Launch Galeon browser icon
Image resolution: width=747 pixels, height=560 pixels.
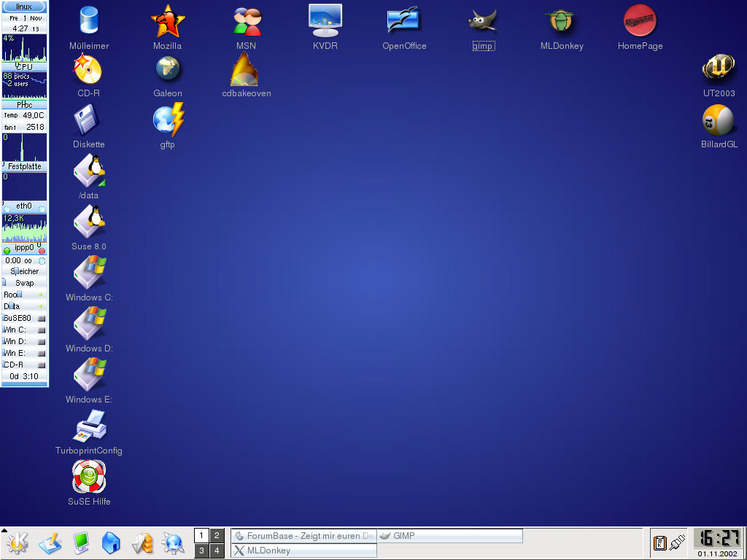tap(168, 69)
